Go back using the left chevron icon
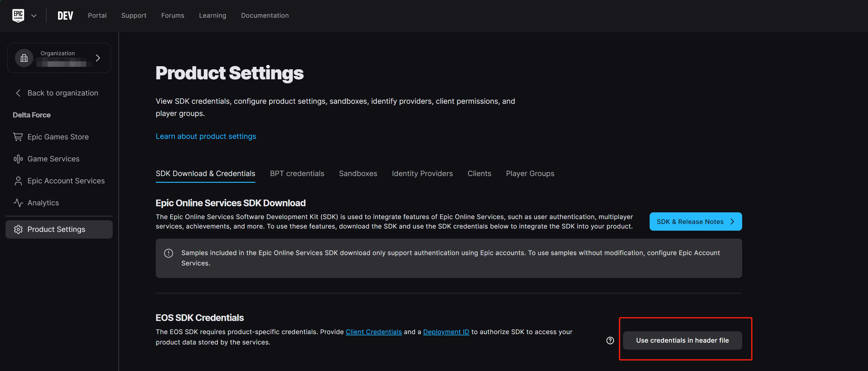 (18, 93)
